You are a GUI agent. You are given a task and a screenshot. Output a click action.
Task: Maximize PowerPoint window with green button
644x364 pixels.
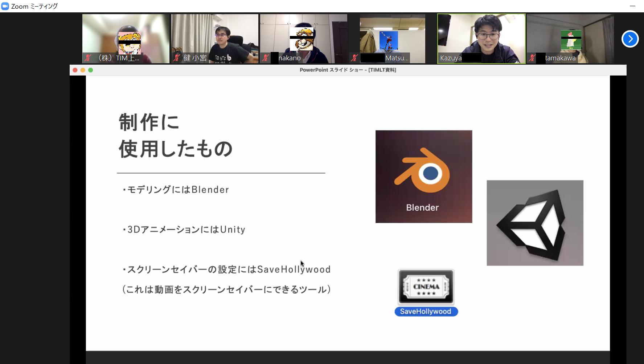[x=91, y=70]
